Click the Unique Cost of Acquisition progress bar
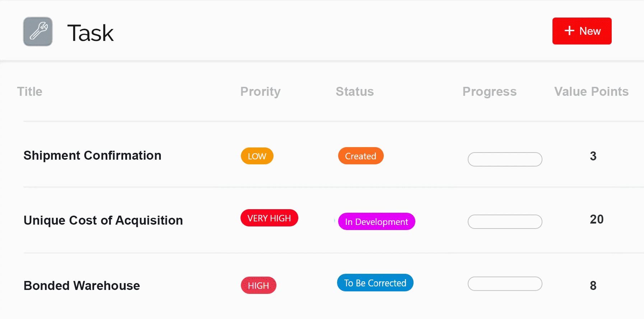The width and height of the screenshot is (644, 319). coord(505,222)
